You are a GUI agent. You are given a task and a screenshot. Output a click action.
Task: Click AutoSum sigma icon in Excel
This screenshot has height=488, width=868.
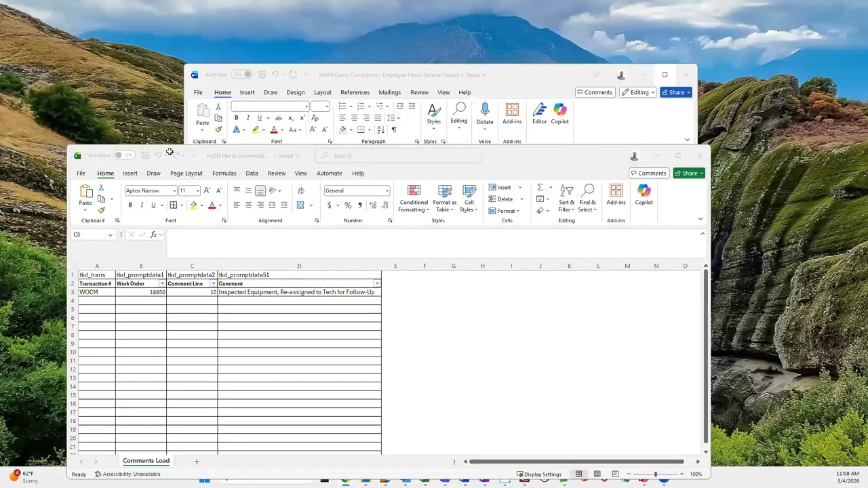540,188
